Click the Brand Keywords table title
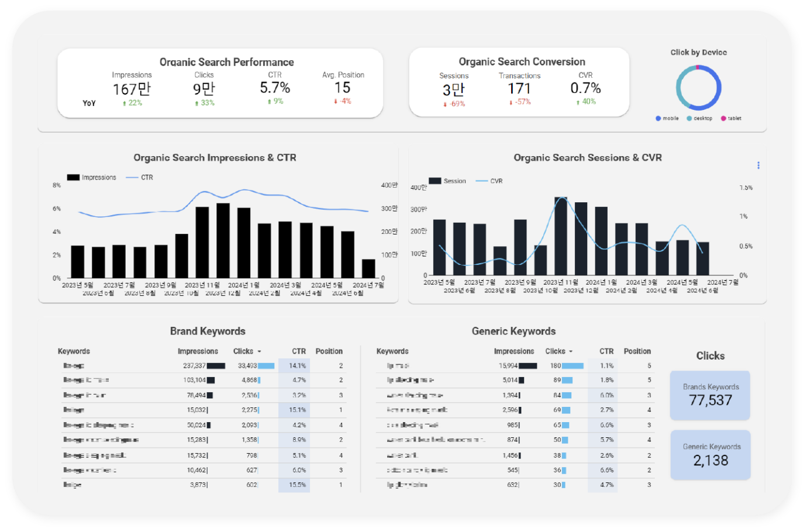807x532 pixels. tap(208, 331)
